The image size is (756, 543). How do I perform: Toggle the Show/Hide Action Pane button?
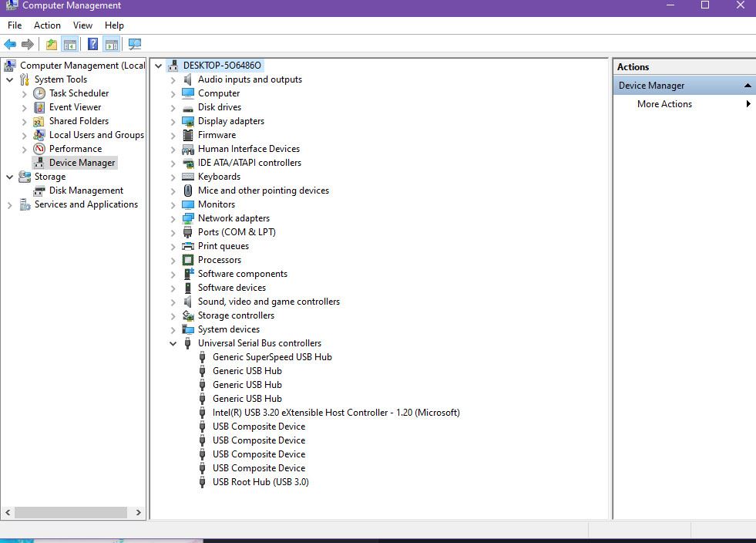[x=111, y=45]
